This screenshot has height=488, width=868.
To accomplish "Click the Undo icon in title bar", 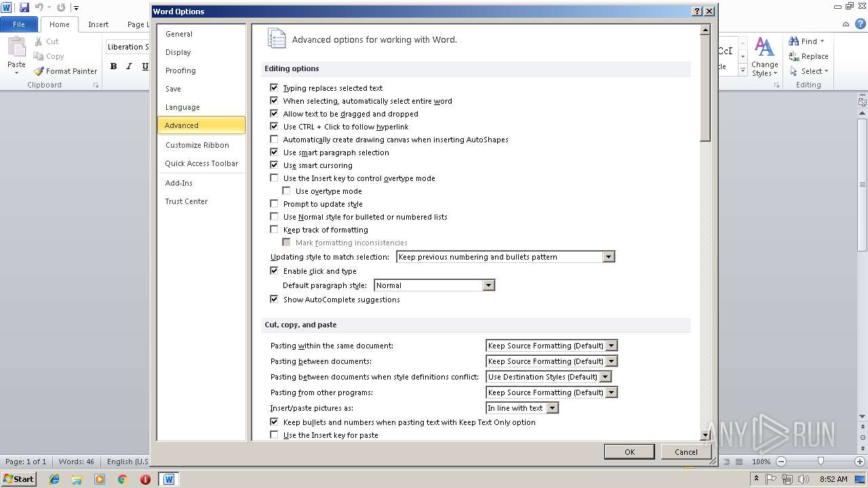I will tap(39, 7).
